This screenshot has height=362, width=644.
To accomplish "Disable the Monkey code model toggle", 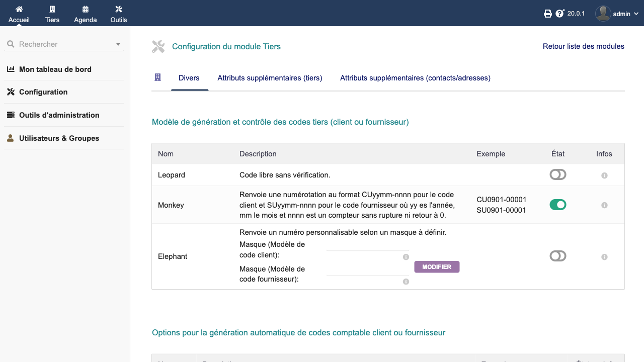I will tap(557, 205).
